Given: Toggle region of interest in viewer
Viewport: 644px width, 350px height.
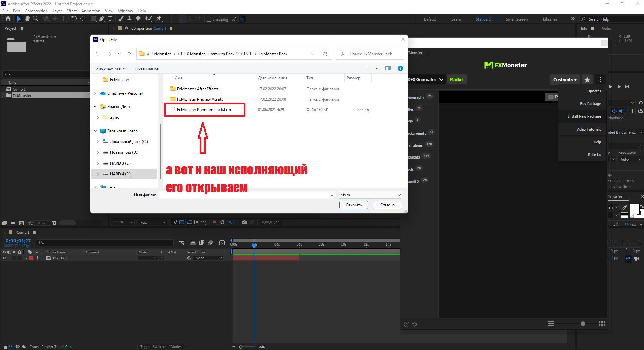Looking at the screenshot, I should 197,222.
